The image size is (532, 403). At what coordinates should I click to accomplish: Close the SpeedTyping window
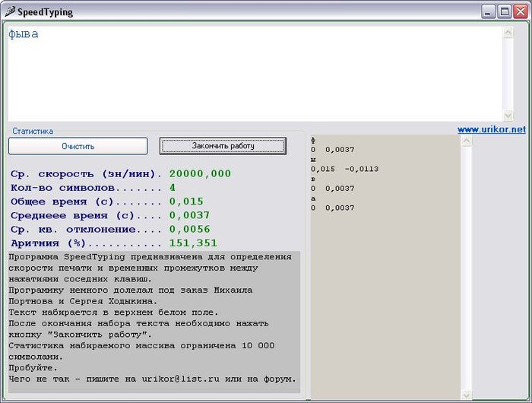pyautogui.click(x=521, y=12)
